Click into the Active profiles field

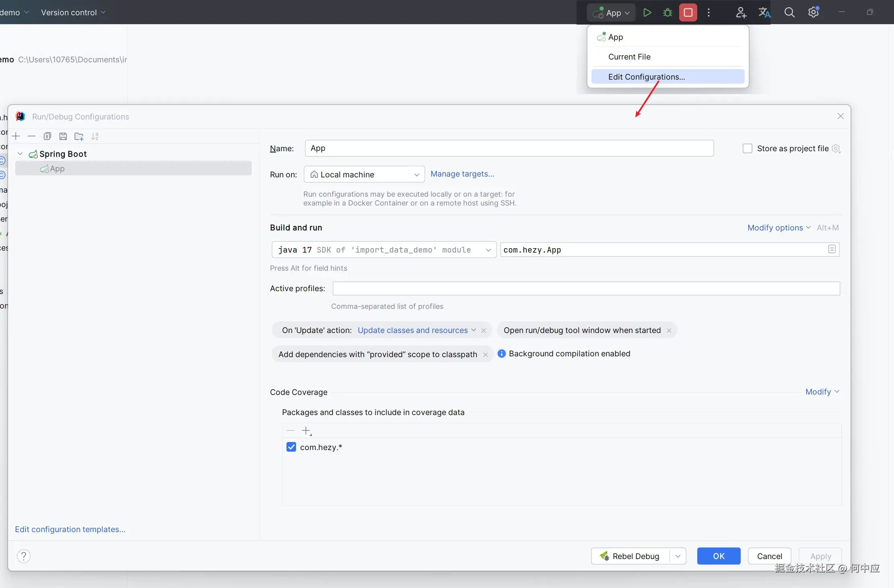pyautogui.click(x=586, y=288)
